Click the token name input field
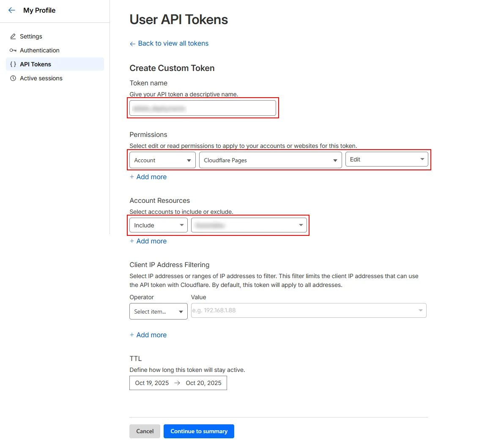The image size is (482, 448). click(x=203, y=108)
